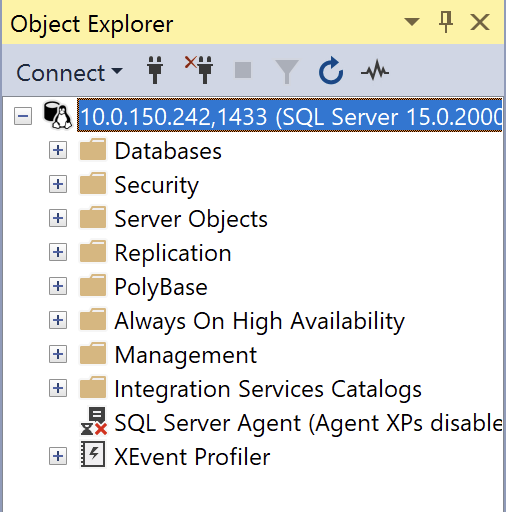Click the SQL Server Agent disabled icon
This screenshot has height=512, width=506.
coord(94,421)
